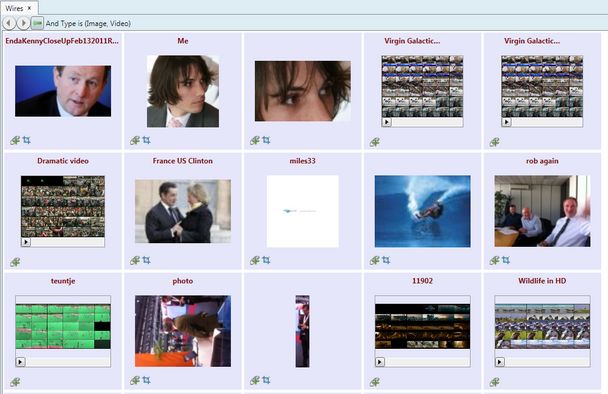Open crop tool for the 'Me' photo
This screenshot has width=608, height=394.
(x=147, y=140)
